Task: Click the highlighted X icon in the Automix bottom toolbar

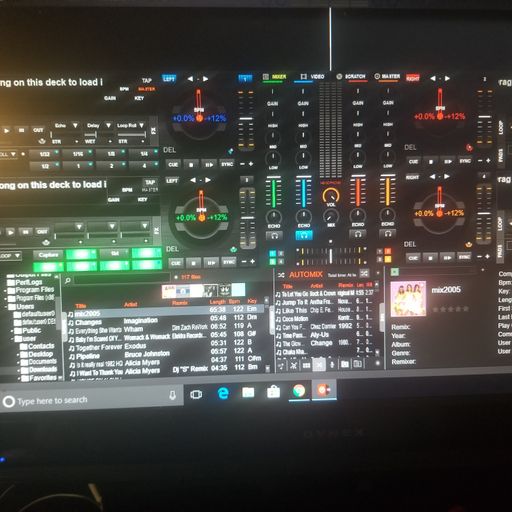Action: 319,365
